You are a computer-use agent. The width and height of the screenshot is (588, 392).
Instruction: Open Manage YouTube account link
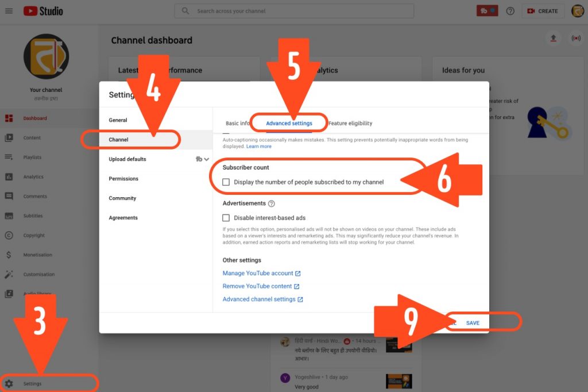coord(258,274)
